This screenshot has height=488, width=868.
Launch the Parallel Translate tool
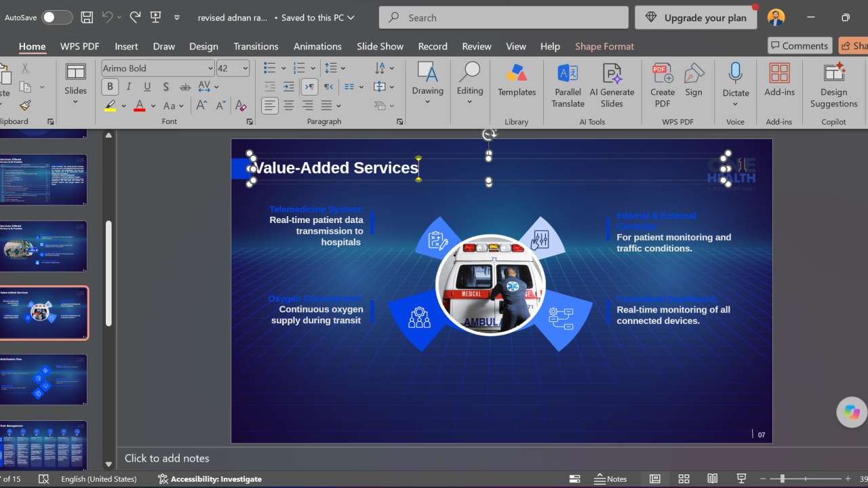coord(568,85)
